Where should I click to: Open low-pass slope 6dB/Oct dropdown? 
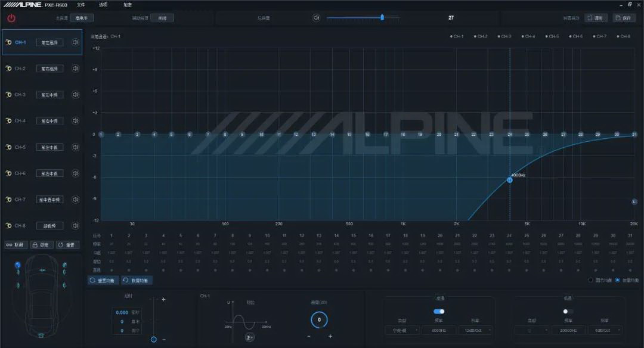pos(605,330)
